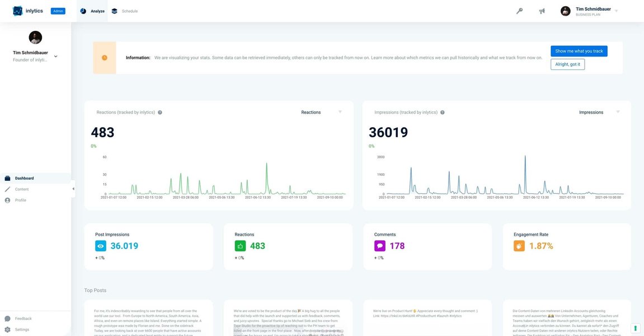Image resolution: width=644 pixels, height=336 pixels.
Task: Open announcements with the megaphone icon
Action: (540, 10)
